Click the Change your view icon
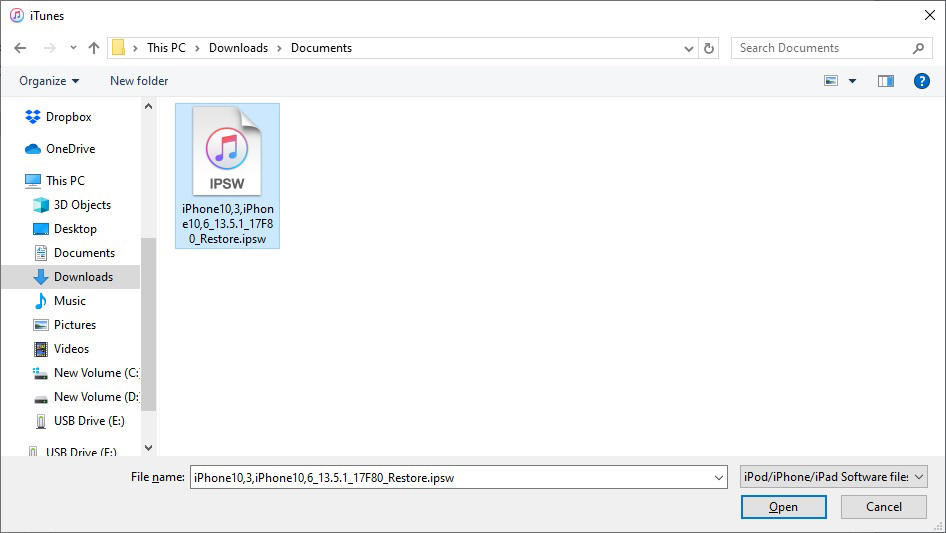The width and height of the screenshot is (946, 533). [x=831, y=81]
